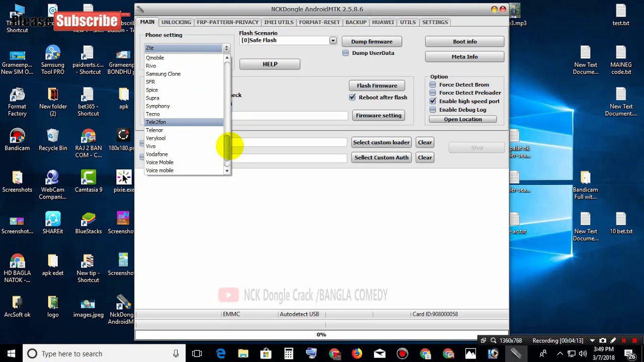Expand Flash Scenario dropdown
Screen dimensions: 644x362
[333, 40]
